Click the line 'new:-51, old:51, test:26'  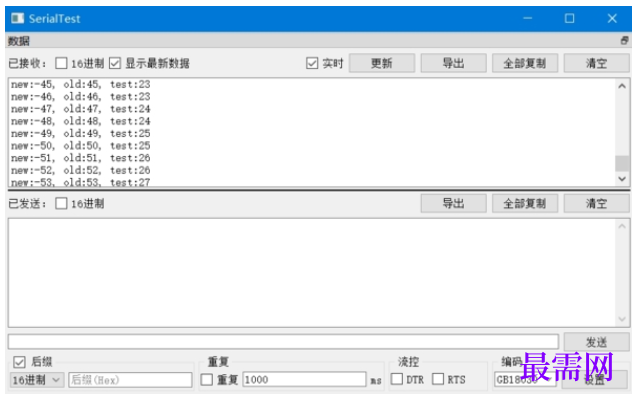point(81,158)
